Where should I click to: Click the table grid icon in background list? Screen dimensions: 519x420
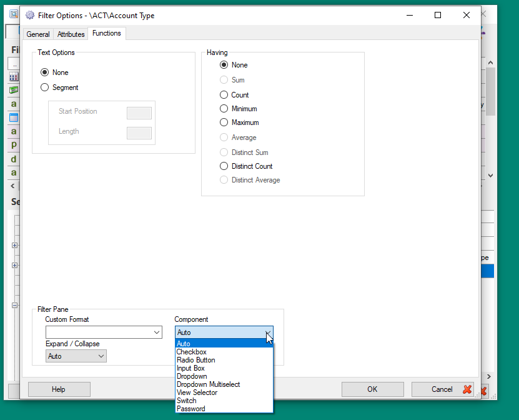14,77
